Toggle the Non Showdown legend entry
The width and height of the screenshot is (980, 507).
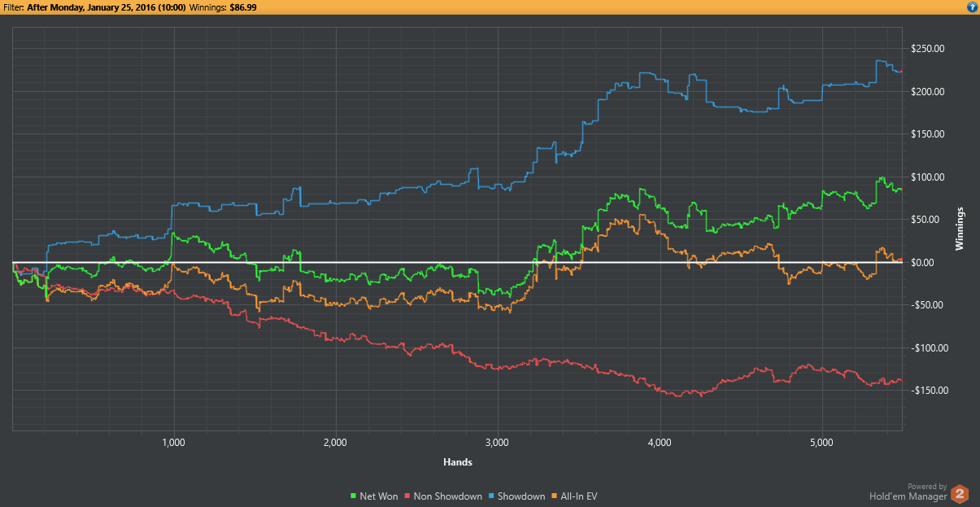[442, 496]
